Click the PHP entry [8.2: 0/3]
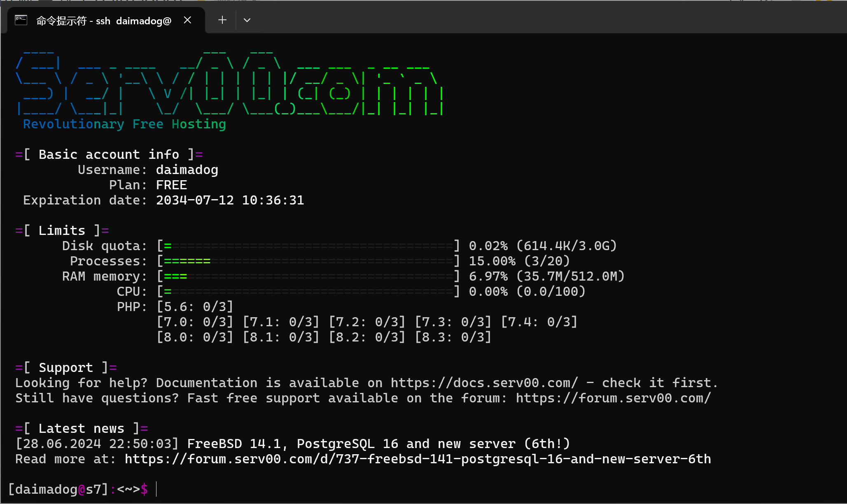Screen dimensions: 847x504 (x=367, y=337)
